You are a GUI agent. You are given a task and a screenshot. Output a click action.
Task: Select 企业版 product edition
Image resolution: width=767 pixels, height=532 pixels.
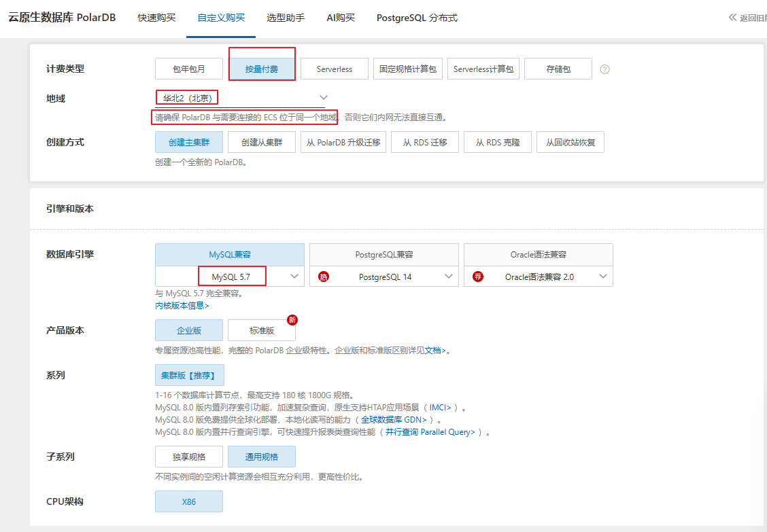[x=189, y=330]
